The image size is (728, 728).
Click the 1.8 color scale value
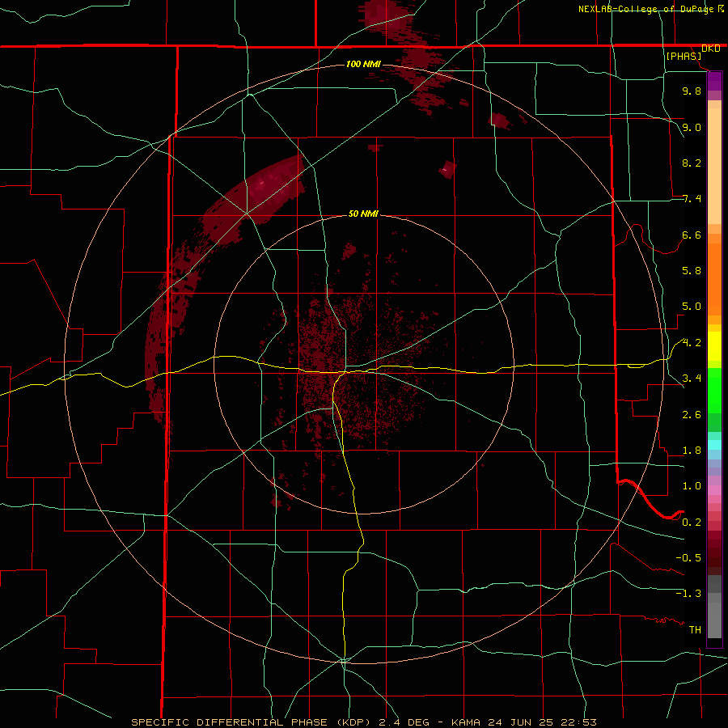(692, 451)
